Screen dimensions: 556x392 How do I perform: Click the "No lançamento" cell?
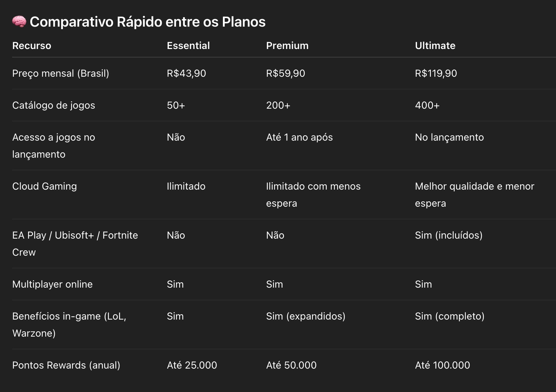(449, 137)
